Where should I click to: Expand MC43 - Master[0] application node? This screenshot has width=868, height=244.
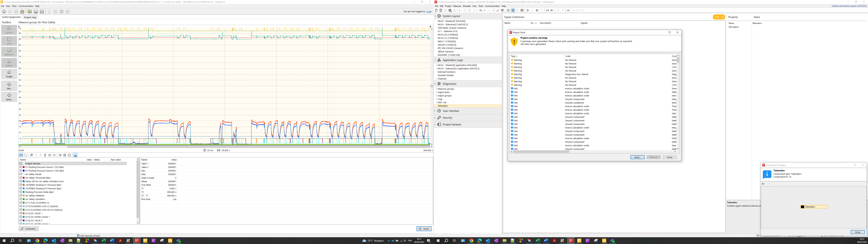coord(436,65)
